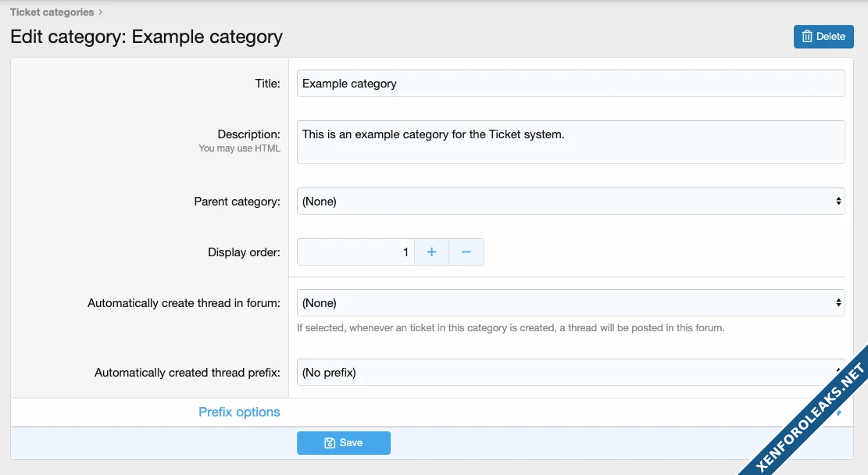Open the Parent category dropdown

(570, 202)
